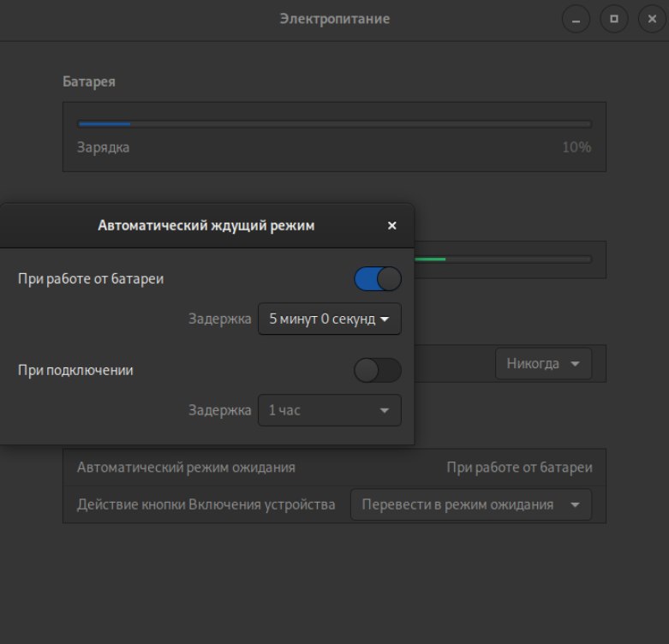Image resolution: width=669 pixels, height=644 pixels.
Task: Click the 10% battery value
Action: tap(576, 147)
